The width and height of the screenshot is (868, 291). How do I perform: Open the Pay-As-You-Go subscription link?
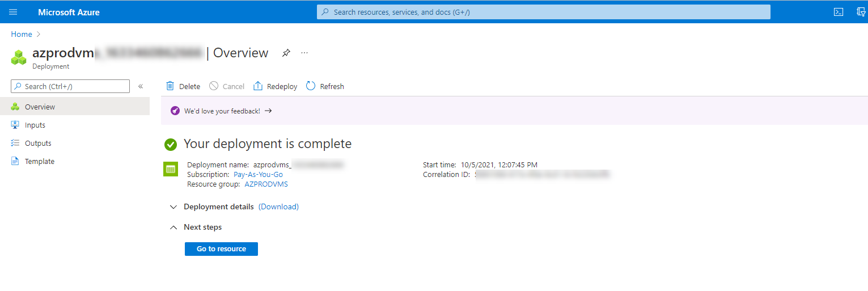[258, 175]
